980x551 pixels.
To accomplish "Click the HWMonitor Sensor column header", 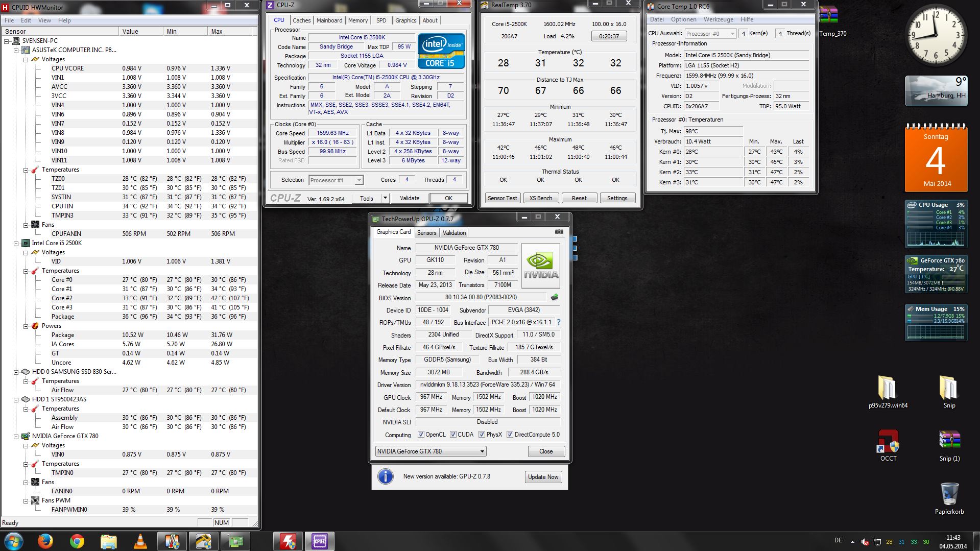I will 60,31.
